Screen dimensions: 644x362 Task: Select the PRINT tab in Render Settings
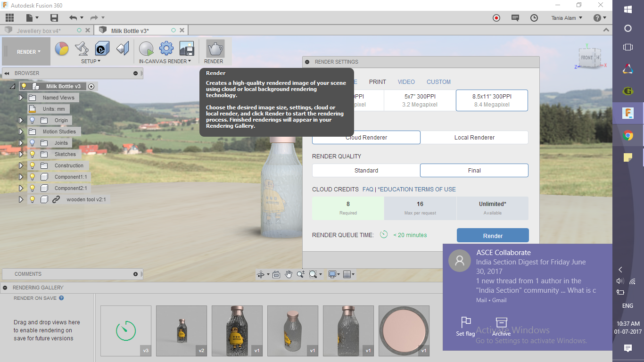[x=378, y=82]
